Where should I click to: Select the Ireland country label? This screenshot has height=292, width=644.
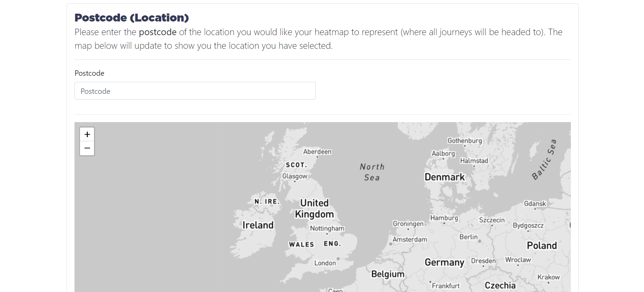click(x=258, y=225)
